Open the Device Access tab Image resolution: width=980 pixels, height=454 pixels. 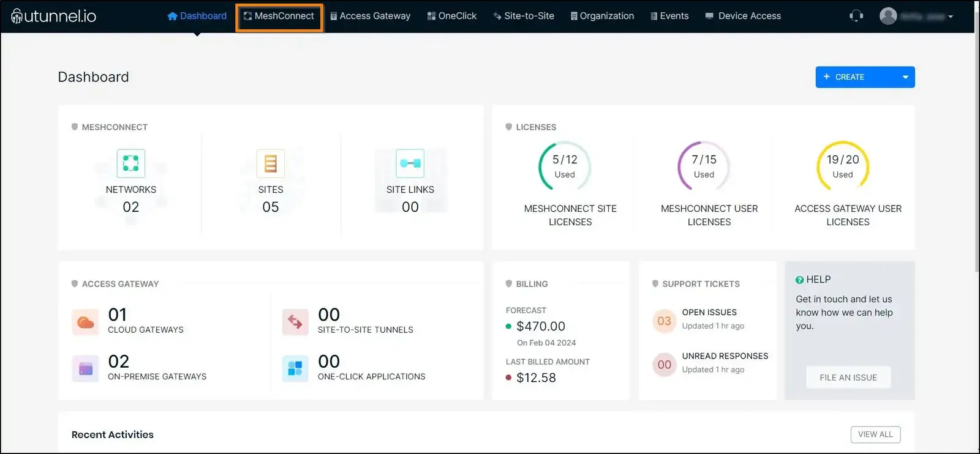[743, 16]
